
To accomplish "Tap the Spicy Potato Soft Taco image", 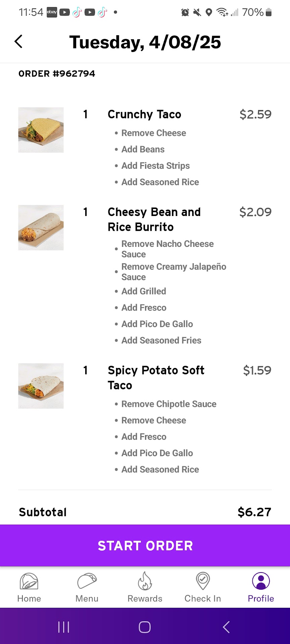I will tap(41, 386).
